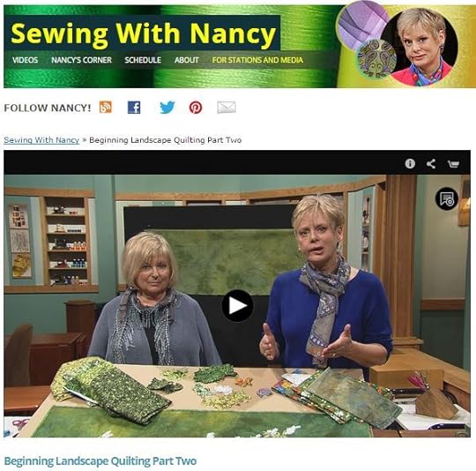
Task: Click the Sewing With Nancy breadcrumb link
Action: 41,140
